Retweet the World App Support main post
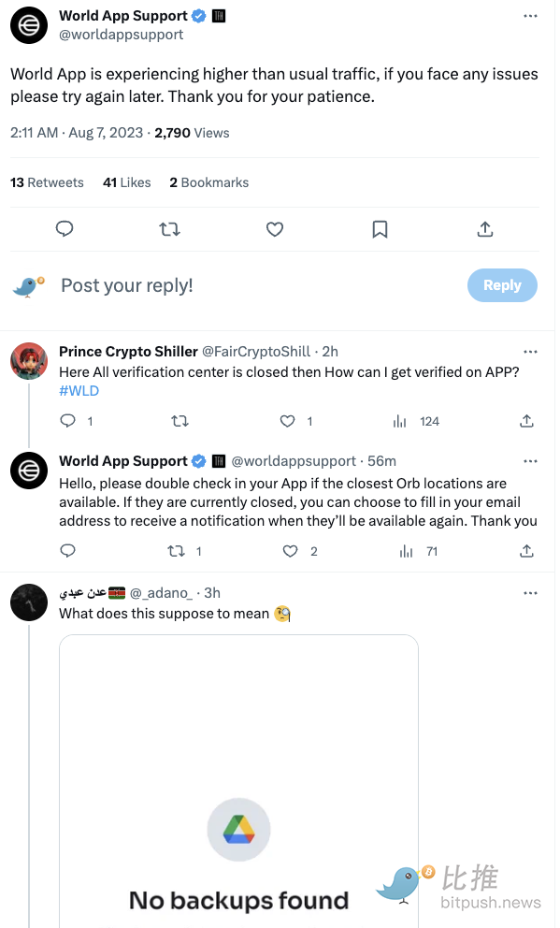Screen dimensions: 560x928 170,229
